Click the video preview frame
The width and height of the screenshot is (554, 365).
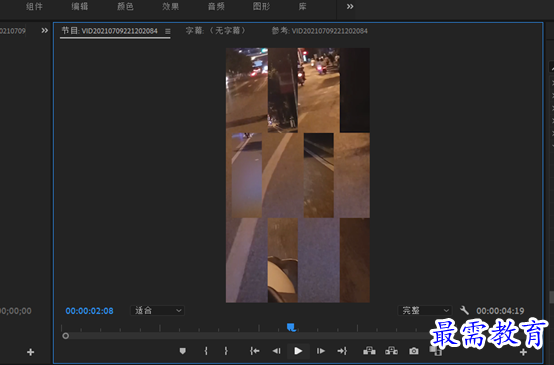pos(298,175)
